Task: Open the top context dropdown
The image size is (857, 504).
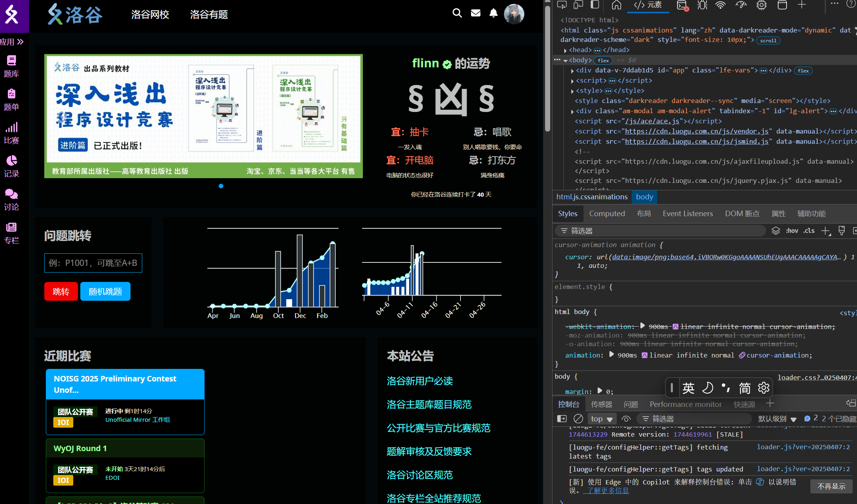Action: point(602,419)
